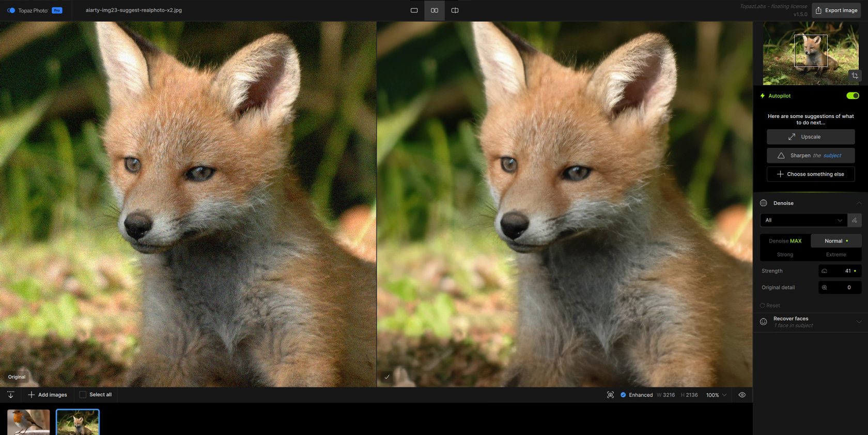Click the Upscale suggestion button
Viewport: 868px width, 435px height.
point(811,137)
